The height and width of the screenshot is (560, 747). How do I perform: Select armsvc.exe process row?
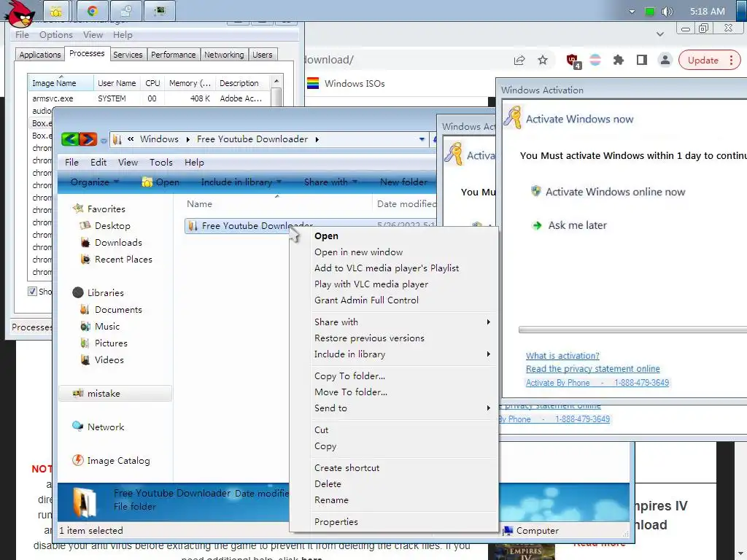click(x=150, y=98)
